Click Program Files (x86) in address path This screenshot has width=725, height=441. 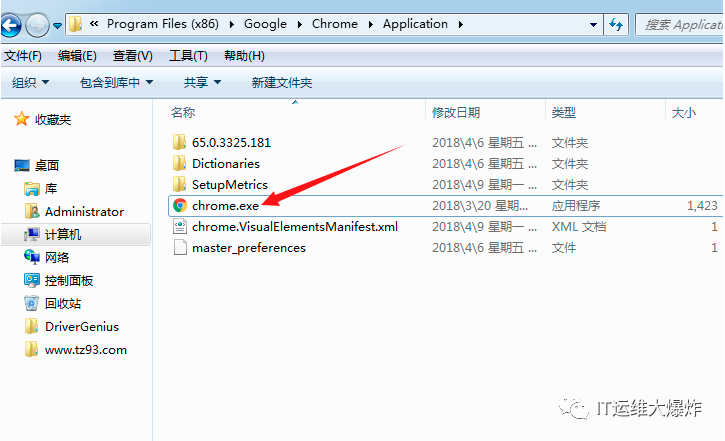coord(163,24)
